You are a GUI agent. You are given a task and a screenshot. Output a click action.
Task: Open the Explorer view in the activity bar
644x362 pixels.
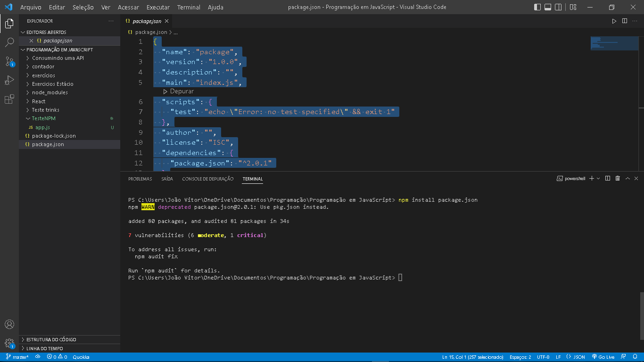click(x=9, y=24)
